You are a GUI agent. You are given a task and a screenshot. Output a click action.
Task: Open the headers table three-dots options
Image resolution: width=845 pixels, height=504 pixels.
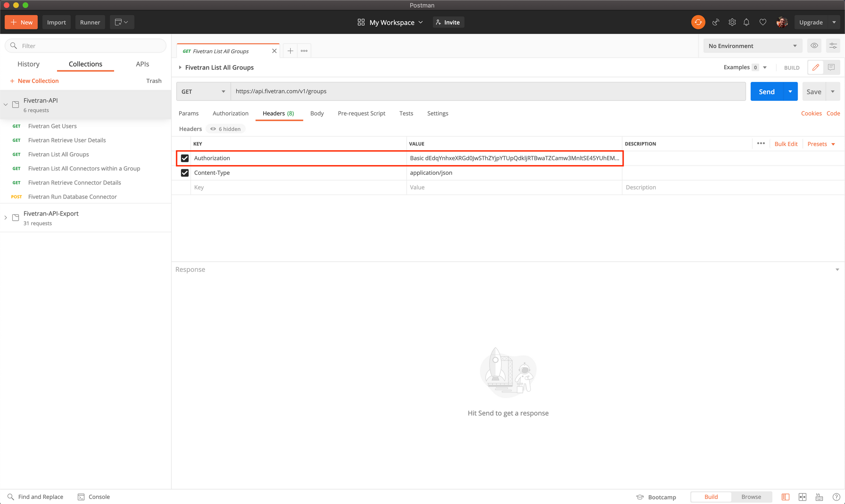click(x=761, y=144)
